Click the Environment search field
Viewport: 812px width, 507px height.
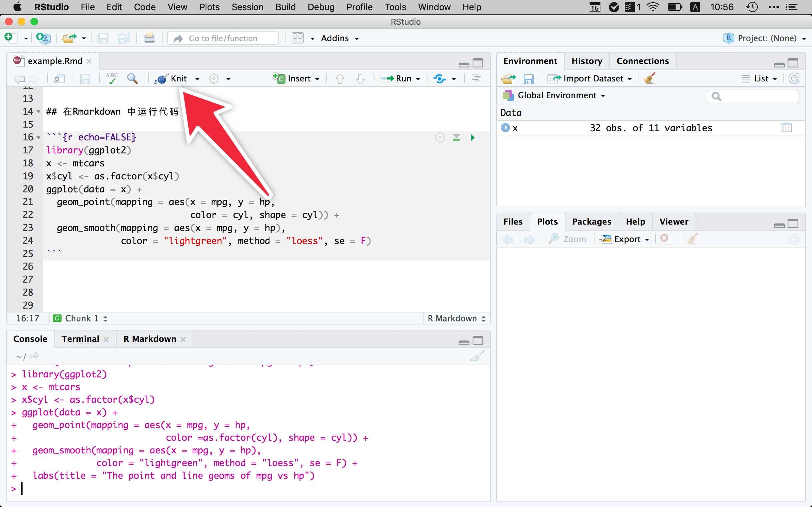pyautogui.click(x=753, y=97)
